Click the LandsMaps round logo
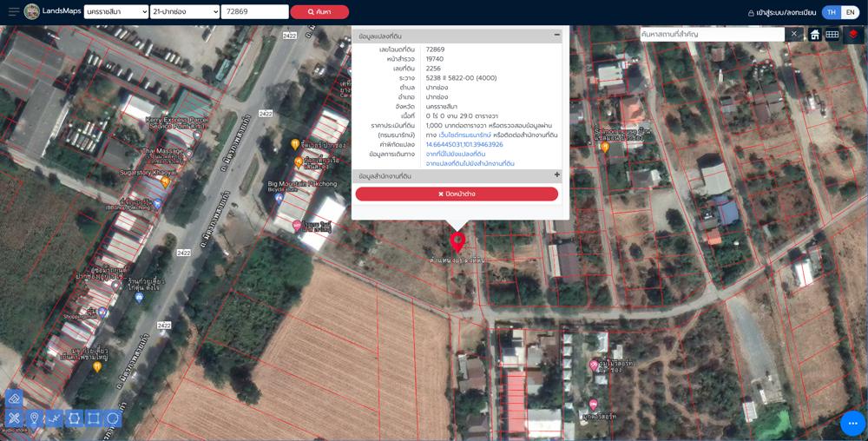Viewport: 868px width, 441px height. [x=32, y=11]
